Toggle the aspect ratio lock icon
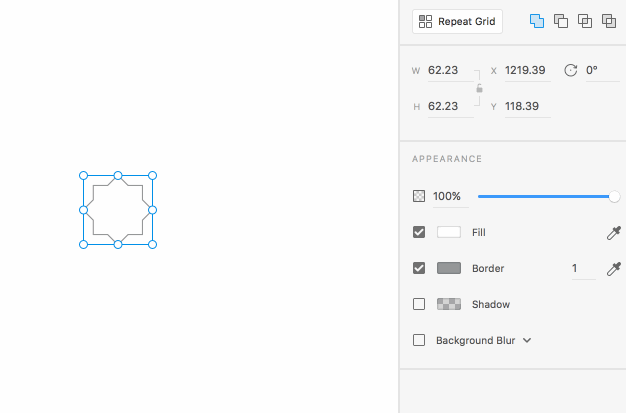 tap(479, 88)
